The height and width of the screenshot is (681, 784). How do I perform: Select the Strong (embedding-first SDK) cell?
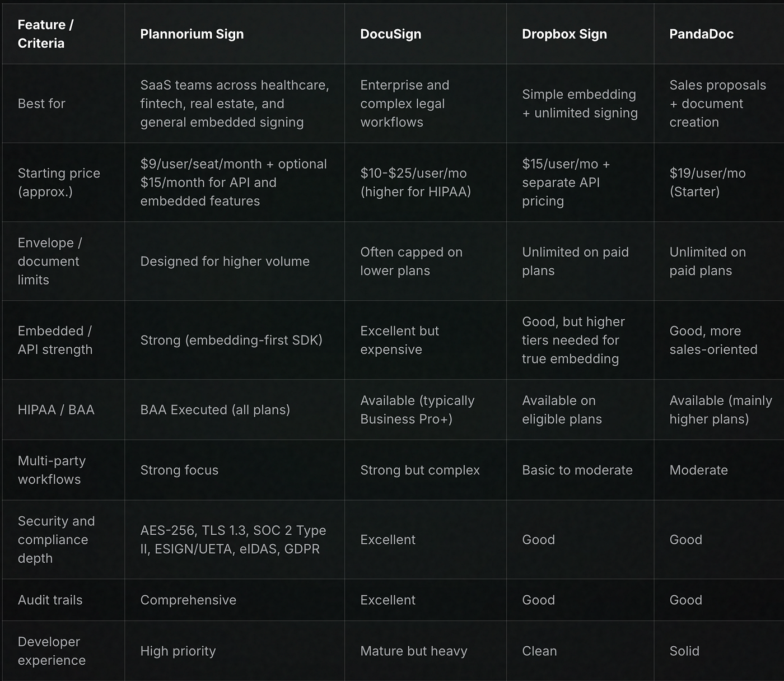[231, 340]
